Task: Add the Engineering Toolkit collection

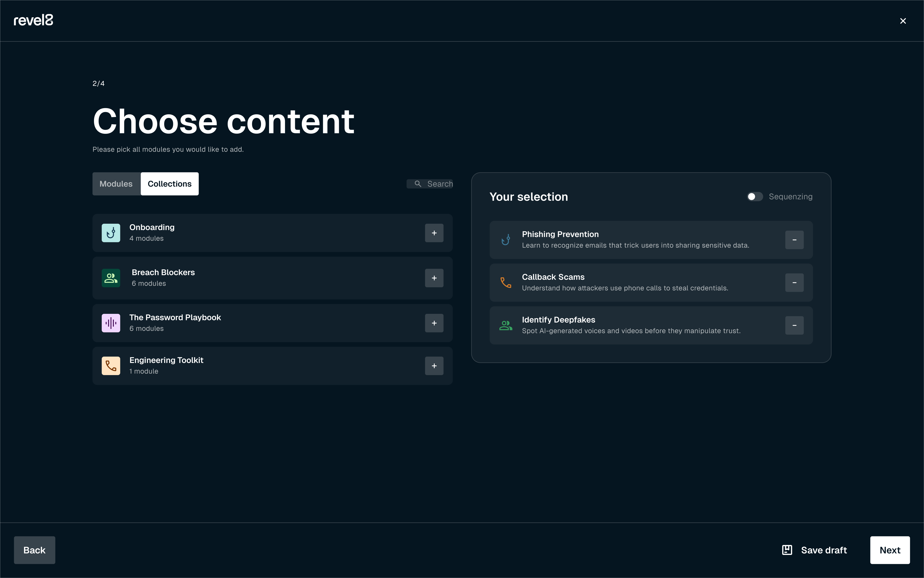Action: (x=434, y=366)
